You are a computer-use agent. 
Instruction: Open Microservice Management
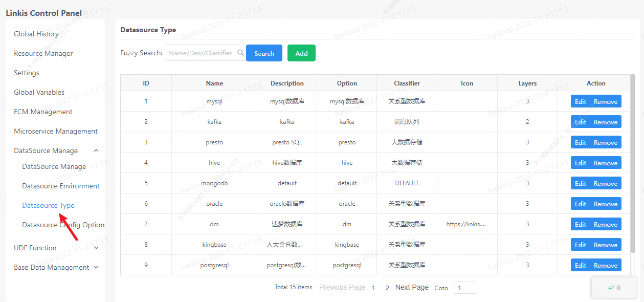(x=55, y=131)
